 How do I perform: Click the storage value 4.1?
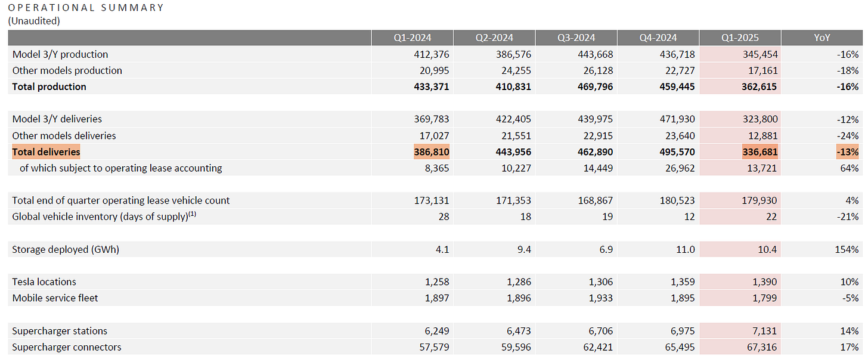point(442,249)
